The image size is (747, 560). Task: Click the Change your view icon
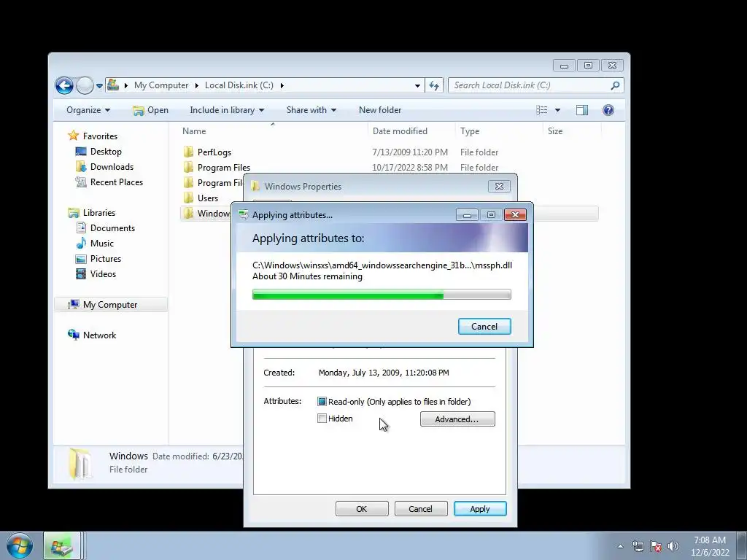click(x=542, y=110)
